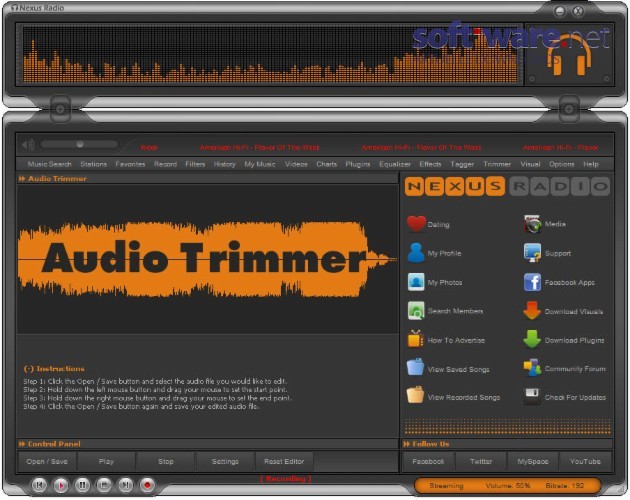This screenshot has width=630, height=500.
Task: Open the Support monitor icon
Action: pos(532,253)
